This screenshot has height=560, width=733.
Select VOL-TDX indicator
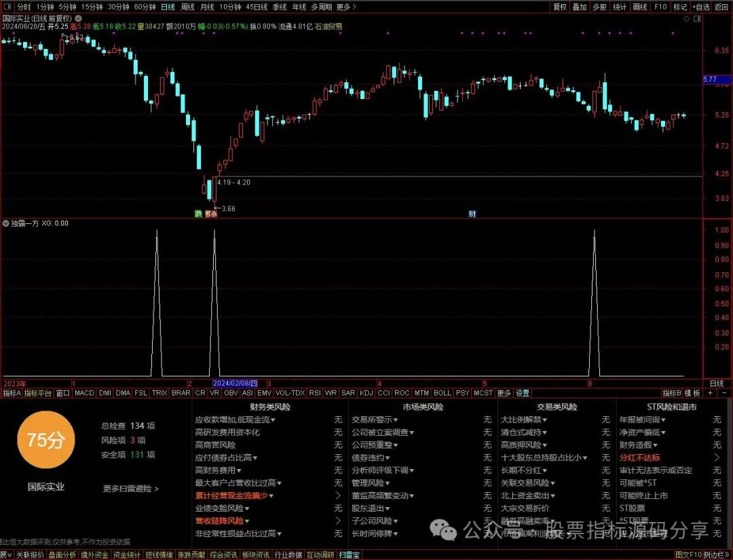click(x=290, y=393)
